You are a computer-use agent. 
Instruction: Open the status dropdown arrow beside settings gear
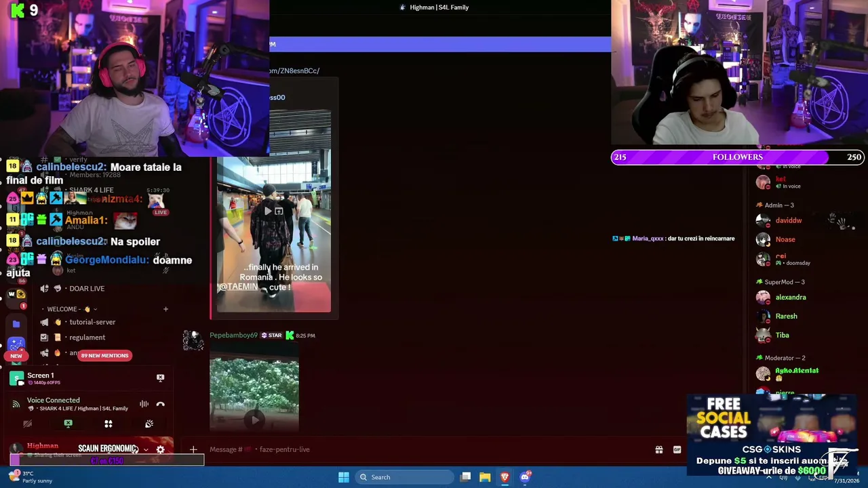[x=145, y=449]
